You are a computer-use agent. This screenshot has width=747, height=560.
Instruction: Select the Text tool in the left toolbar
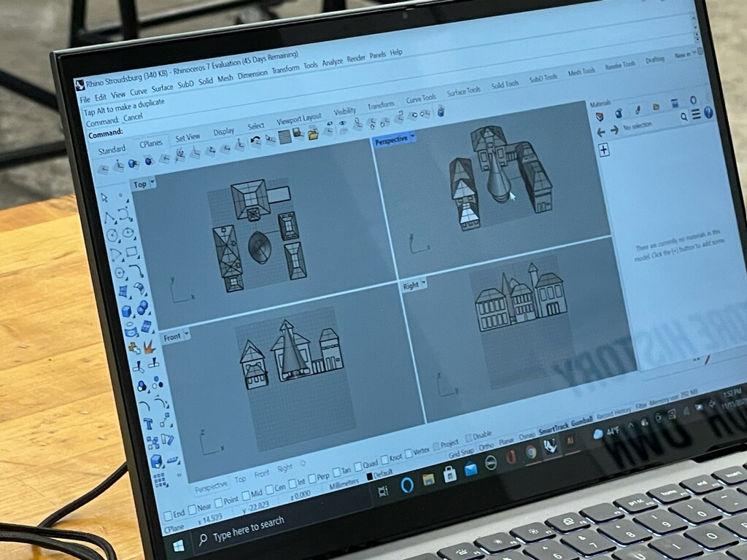pyautogui.click(x=147, y=424)
